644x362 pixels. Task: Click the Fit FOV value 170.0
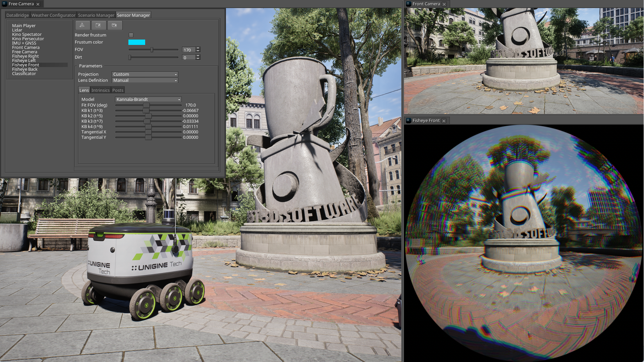click(191, 105)
